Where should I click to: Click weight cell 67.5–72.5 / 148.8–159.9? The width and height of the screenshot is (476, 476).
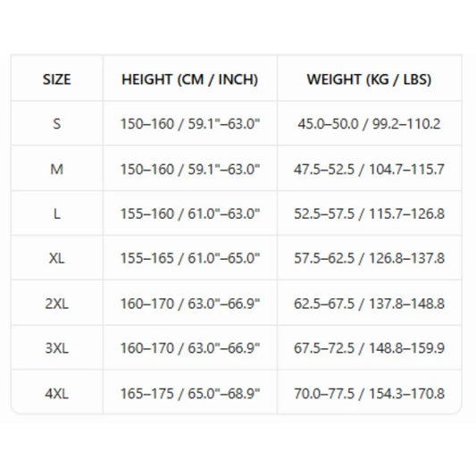[x=369, y=348]
